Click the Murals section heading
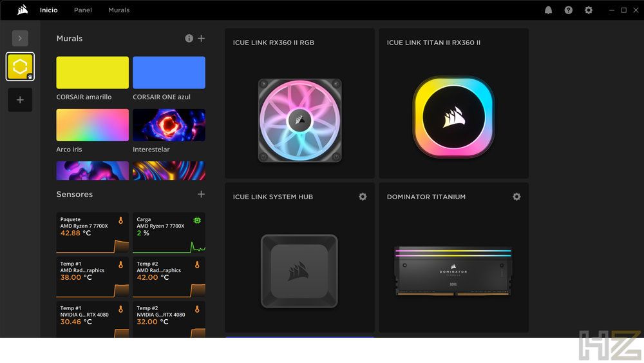Screen dimensions: 644x363 point(70,38)
